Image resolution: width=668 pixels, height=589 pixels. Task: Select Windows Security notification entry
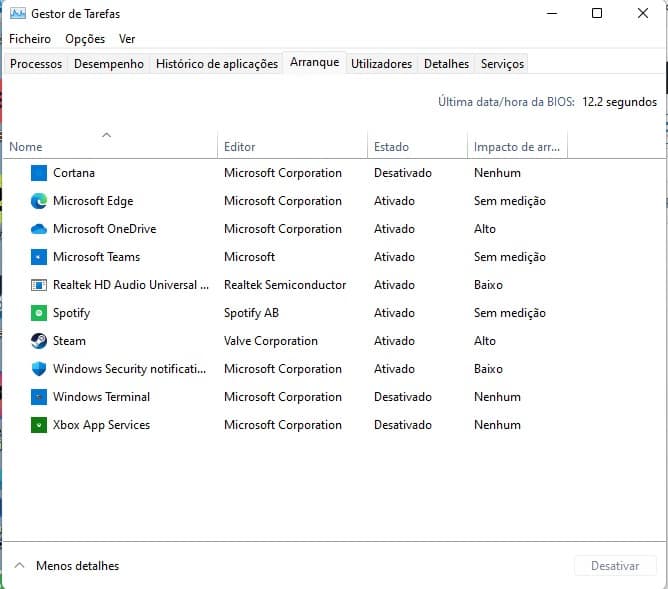click(x=129, y=369)
